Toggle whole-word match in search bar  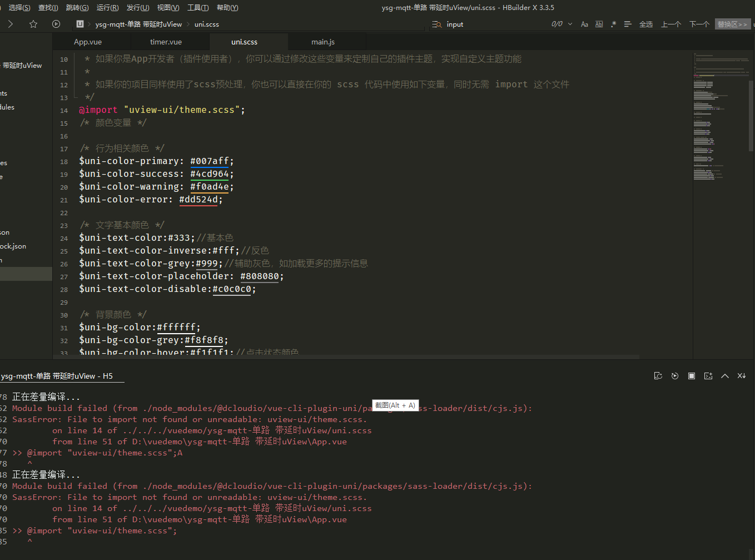pyautogui.click(x=599, y=24)
